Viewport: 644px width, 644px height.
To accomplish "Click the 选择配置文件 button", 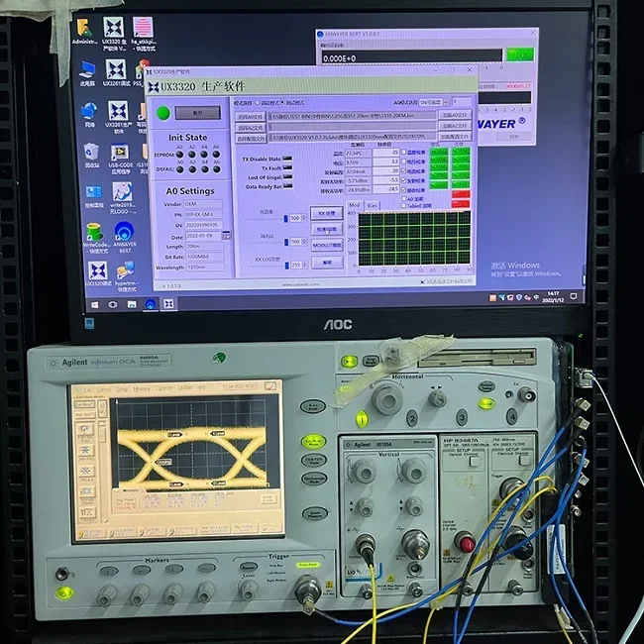I will point(251,139).
